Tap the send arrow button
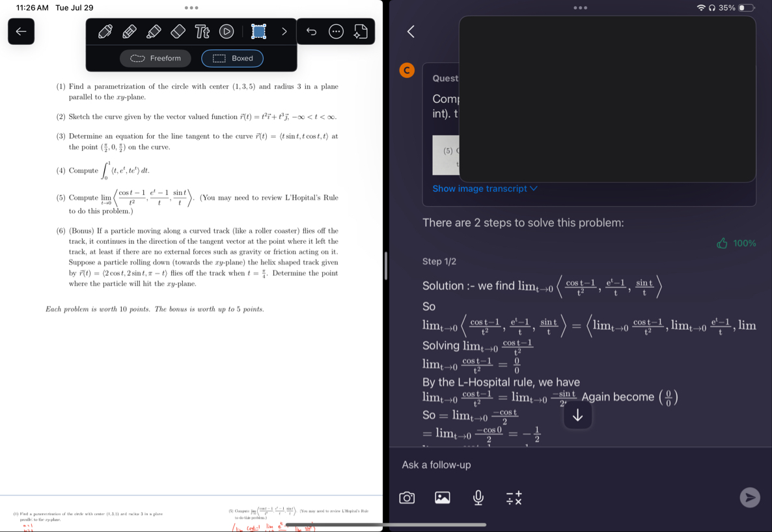This screenshot has height=532, width=772. [x=749, y=497]
